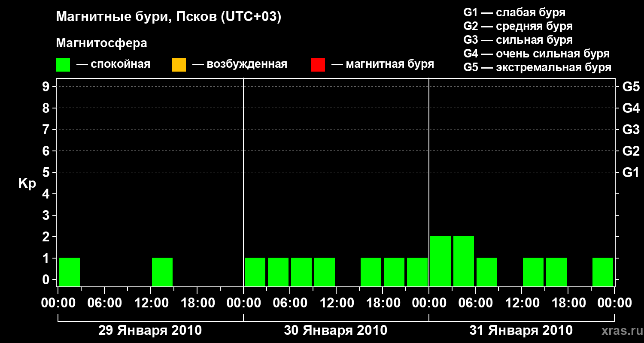Click the 03:00–06:00 bar on 30 January
The image size is (644, 343).
pyautogui.click(x=278, y=272)
